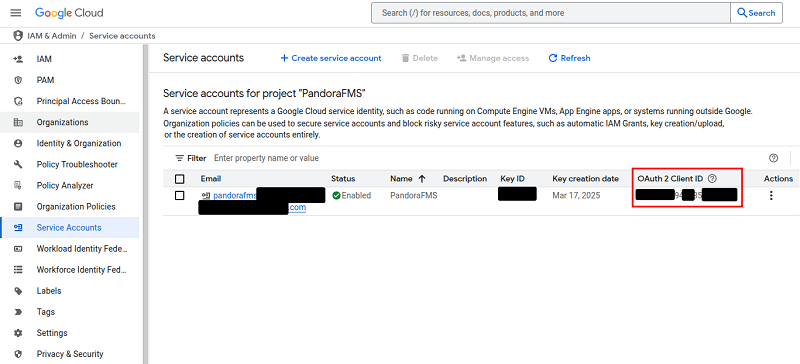Click into the top search field
The image size is (800, 364).
pyautogui.click(x=551, y=13)
